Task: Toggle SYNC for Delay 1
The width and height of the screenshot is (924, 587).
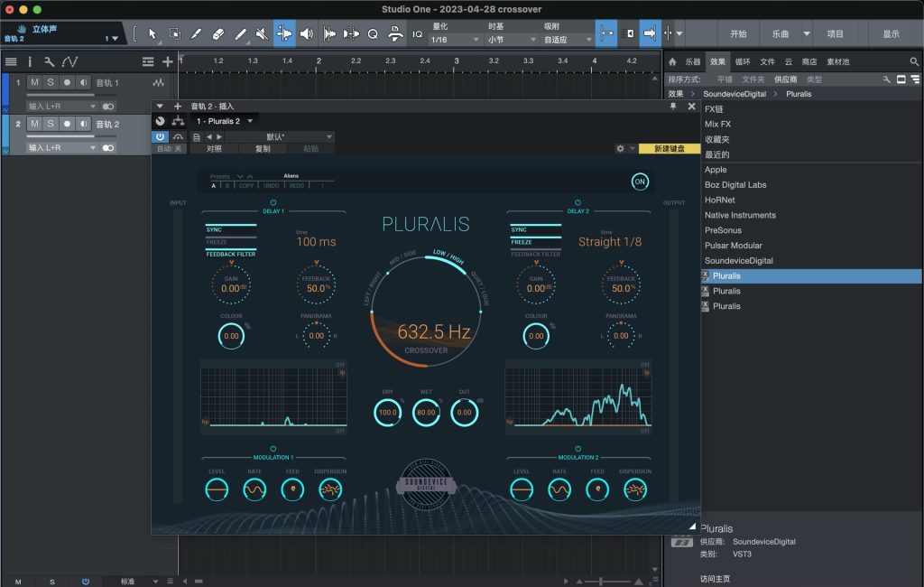Action: pyautogui.click(x=230, y=228)
